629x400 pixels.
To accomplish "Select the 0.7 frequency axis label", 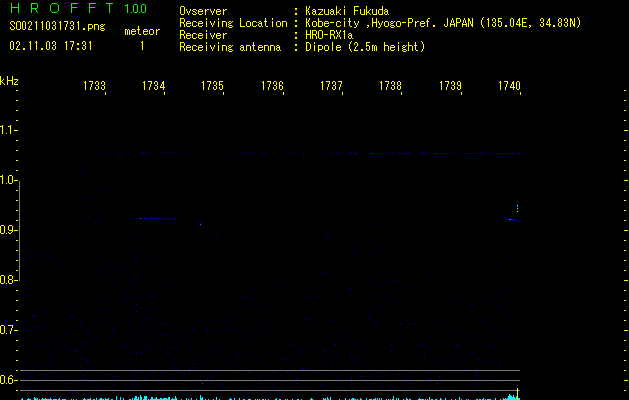I will point(9,330).
